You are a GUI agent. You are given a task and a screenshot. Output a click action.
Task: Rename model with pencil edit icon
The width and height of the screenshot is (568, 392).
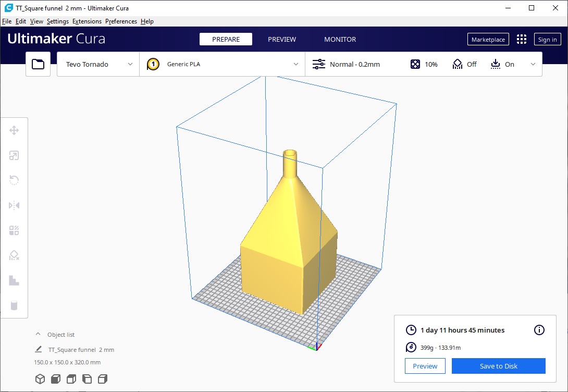(38, 350)
